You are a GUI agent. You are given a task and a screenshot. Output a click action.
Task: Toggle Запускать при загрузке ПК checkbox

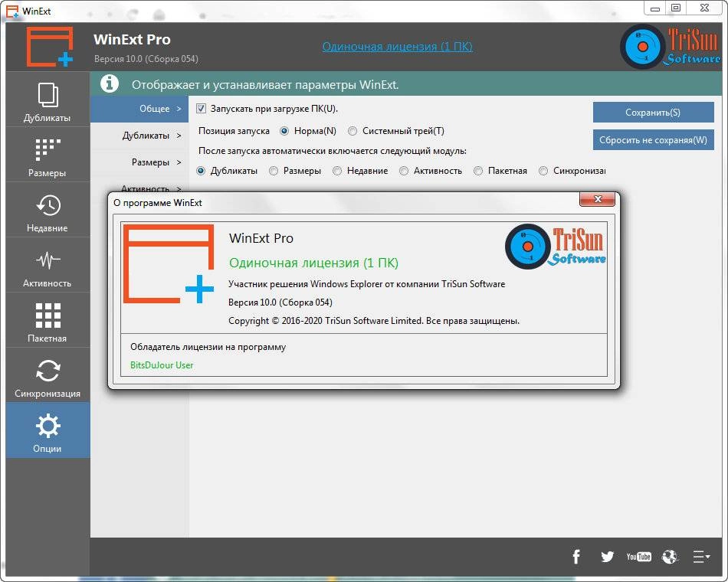pyautogui.click(x=201, y=109)
